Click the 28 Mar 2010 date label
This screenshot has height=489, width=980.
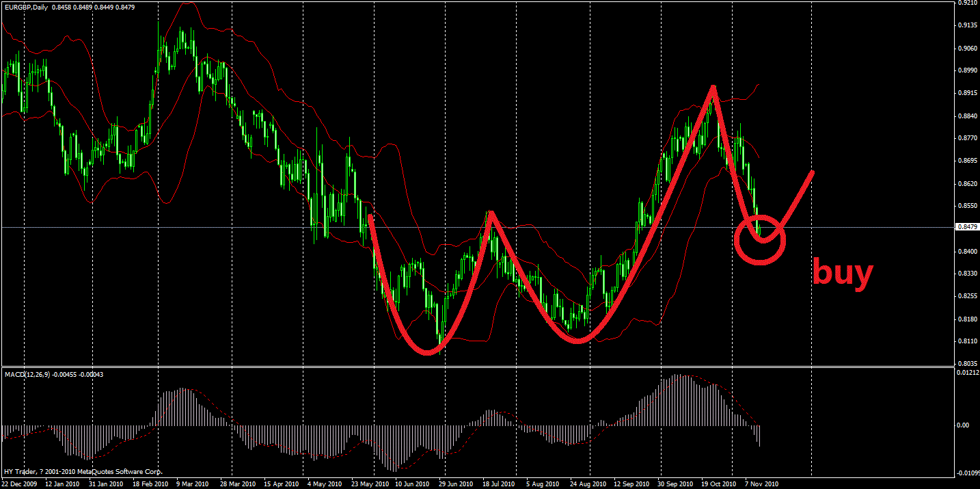click(x=238, y=484)
